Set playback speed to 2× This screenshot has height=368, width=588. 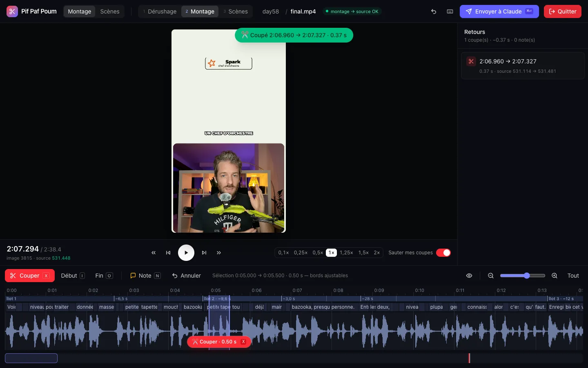point(377,253)
